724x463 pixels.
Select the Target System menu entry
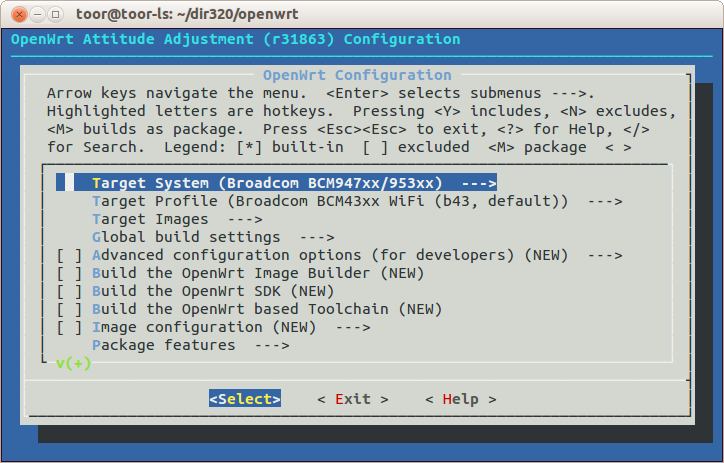276,183
